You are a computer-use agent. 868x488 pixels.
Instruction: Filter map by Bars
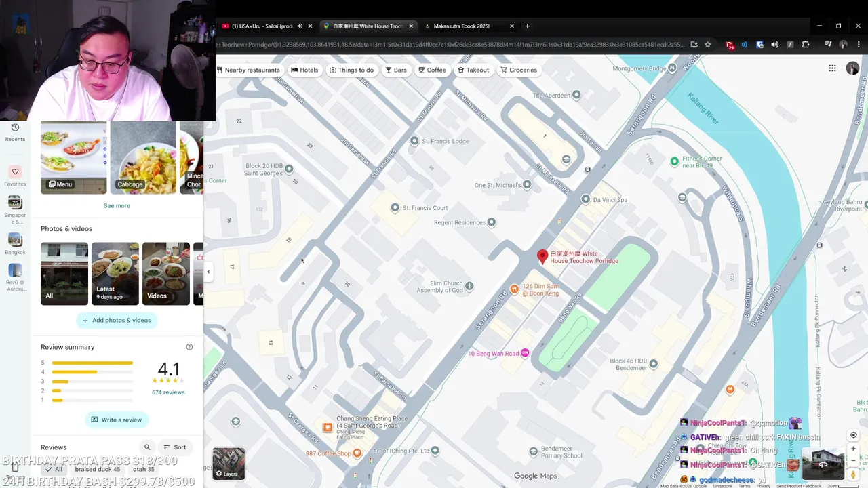tap(396, 70)
